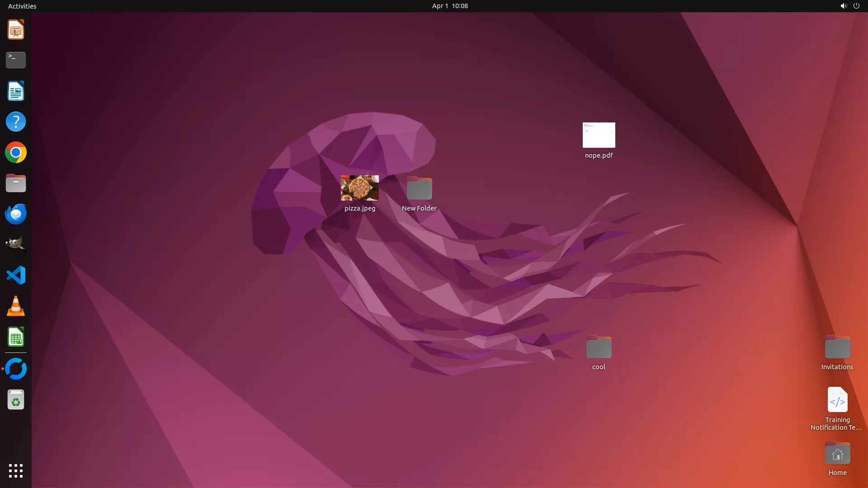Open the Trash in the dock
The width and height of the screenshot is (868, 488).
(16, 400)
